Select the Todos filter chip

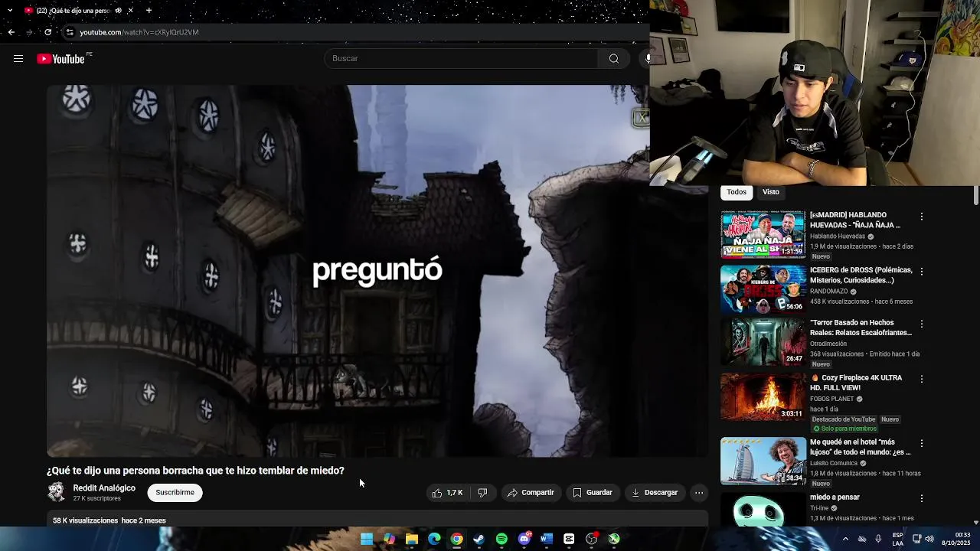(737, 192)
